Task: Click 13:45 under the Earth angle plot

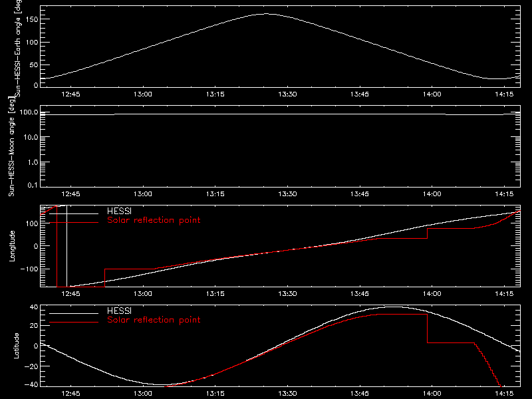Action: point(360,94)
